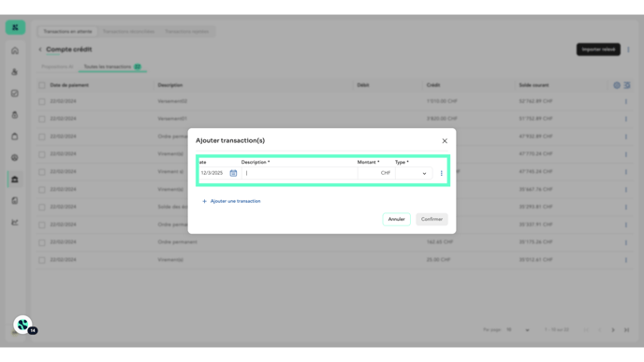Click the Solde courant column header
Image resolution: width=644 pixels, height=362 pixels.
click(534, 85)
